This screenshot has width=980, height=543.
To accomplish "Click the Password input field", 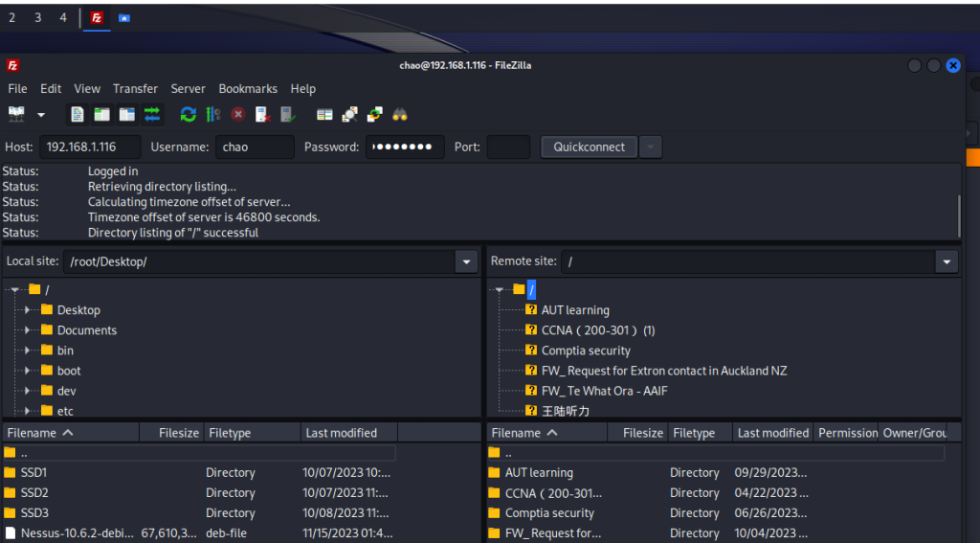I will tap(405, 147).
